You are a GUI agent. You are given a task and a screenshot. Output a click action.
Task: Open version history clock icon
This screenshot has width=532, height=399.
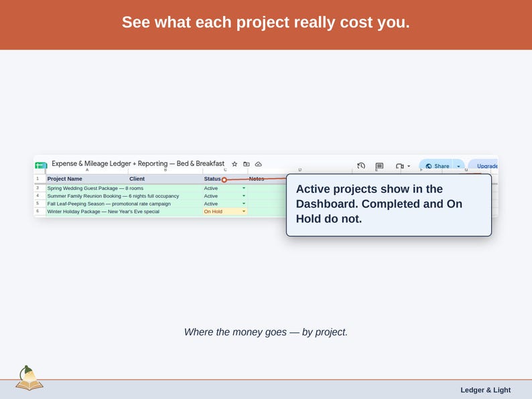pos(361,166)
